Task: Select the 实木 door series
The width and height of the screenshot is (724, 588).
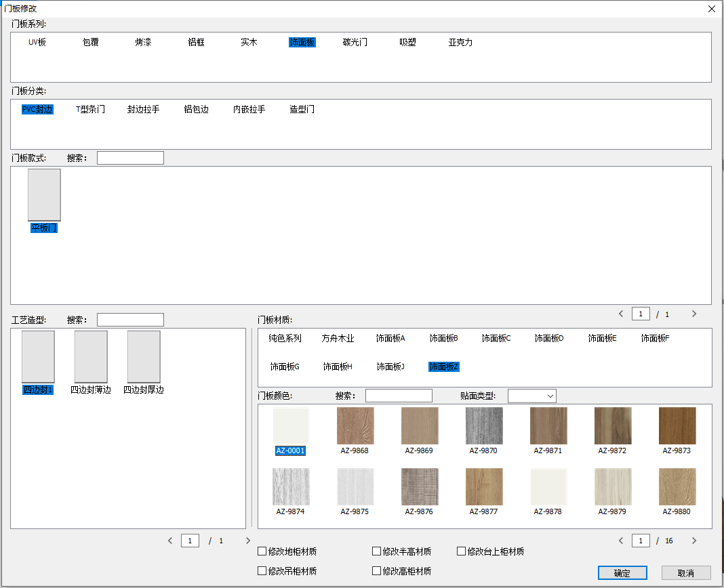Action: coord(249,43)
